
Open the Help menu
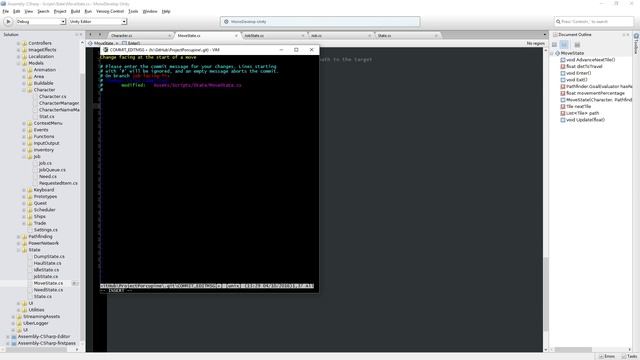[166, 11]
